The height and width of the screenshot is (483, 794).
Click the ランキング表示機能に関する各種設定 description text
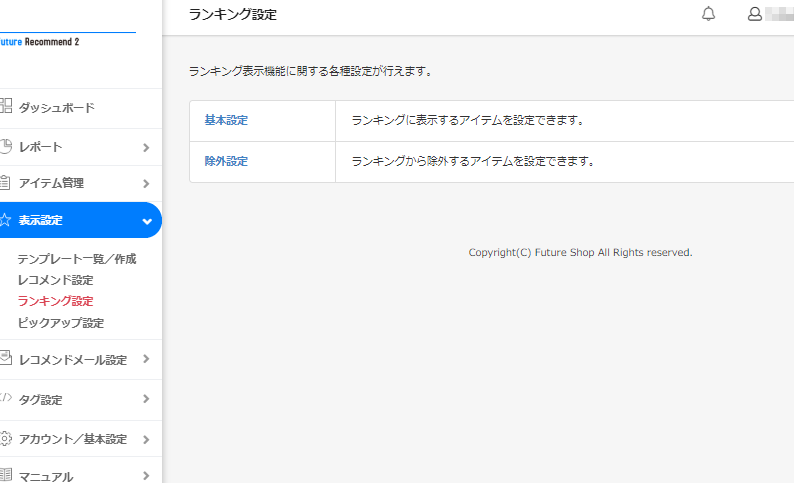point(311,71)
